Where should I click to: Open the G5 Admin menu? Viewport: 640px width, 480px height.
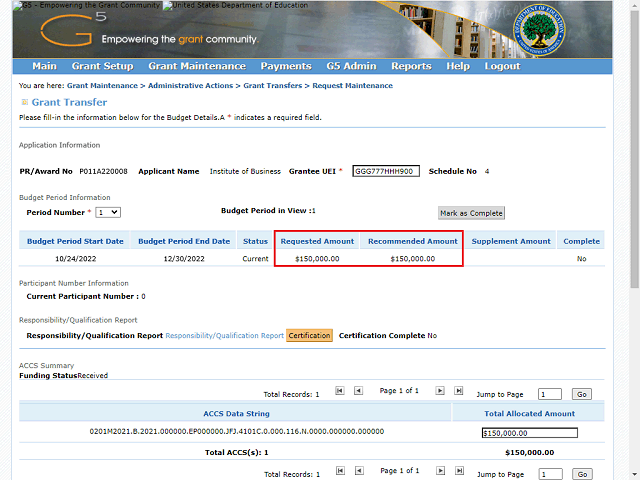coord(351,66)
